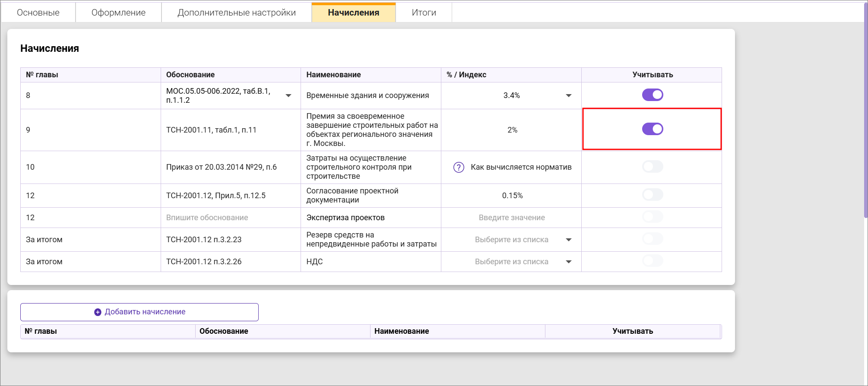Click chapter number 8 cell
Viewport: 868px width, 386px height.
coord(91,95)
